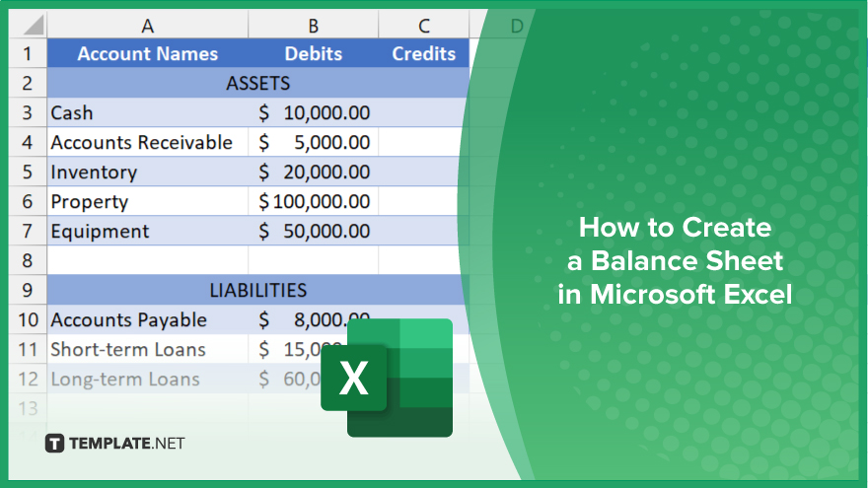Click empty credit cell for Property
The height and width of the screenshot is (488, 868).
[x=421, y=201]
